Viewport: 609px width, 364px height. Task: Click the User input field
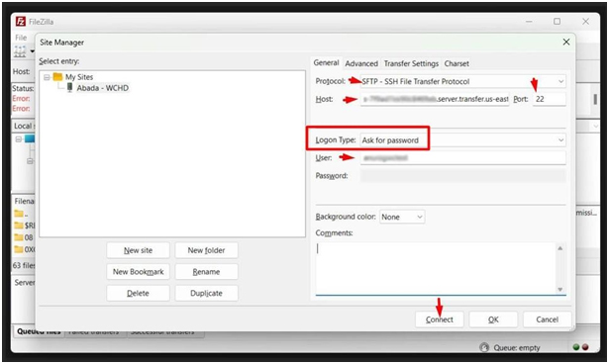pyautogui.click(x=463, y=158)
